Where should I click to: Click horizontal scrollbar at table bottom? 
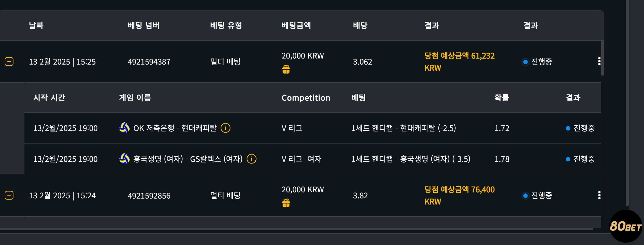pos(297,229)
